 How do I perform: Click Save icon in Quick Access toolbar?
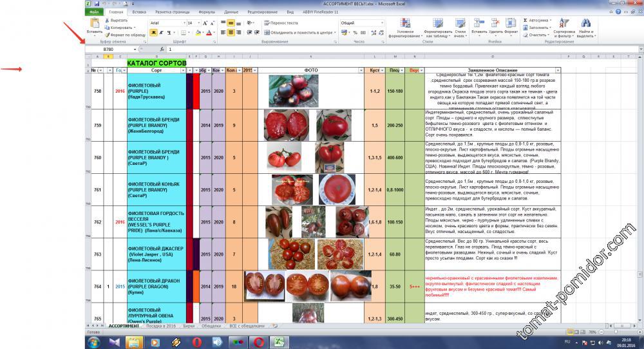(97, 4)
